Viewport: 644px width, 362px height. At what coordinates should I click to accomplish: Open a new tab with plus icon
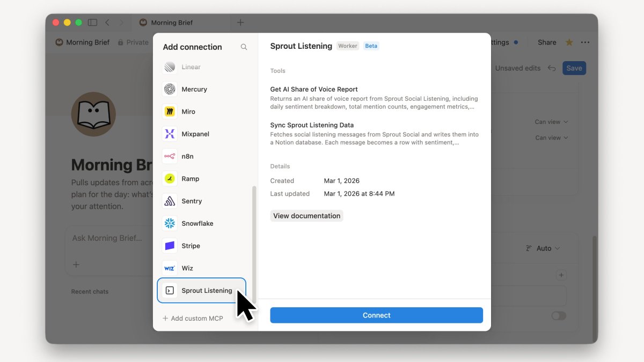click(x=240, y=23)
